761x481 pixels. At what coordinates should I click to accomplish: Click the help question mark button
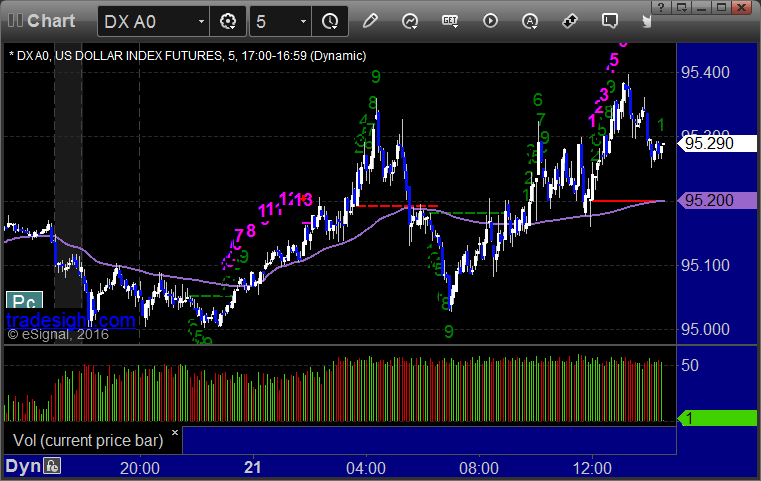click(x=661, y=7)
